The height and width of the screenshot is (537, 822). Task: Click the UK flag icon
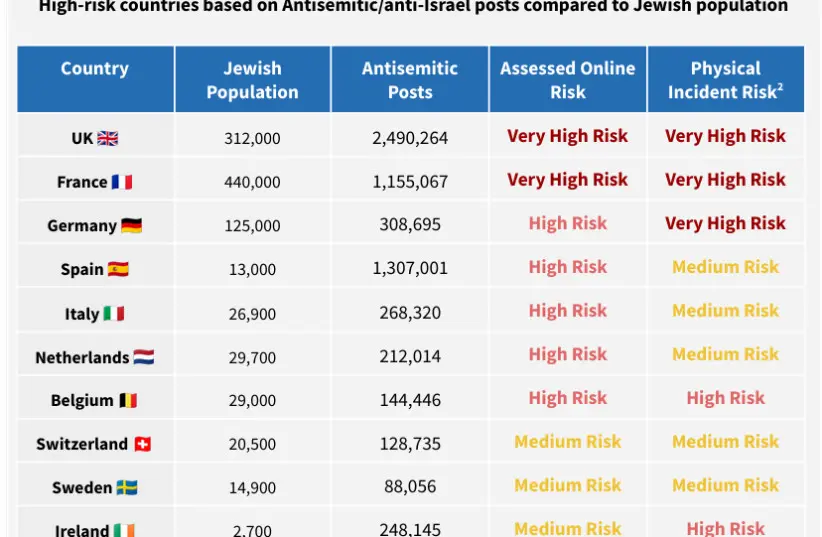(108, 139)
